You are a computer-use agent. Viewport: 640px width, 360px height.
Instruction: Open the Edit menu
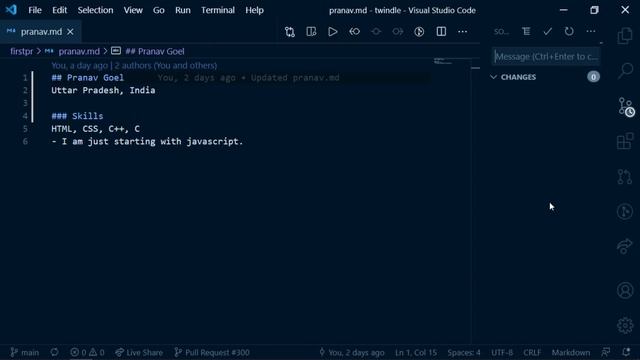[59, 10]
